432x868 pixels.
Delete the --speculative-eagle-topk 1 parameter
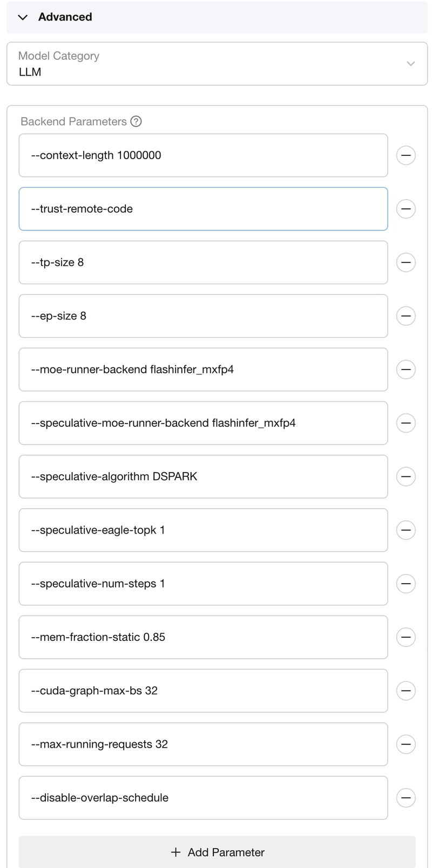[406, 530]
